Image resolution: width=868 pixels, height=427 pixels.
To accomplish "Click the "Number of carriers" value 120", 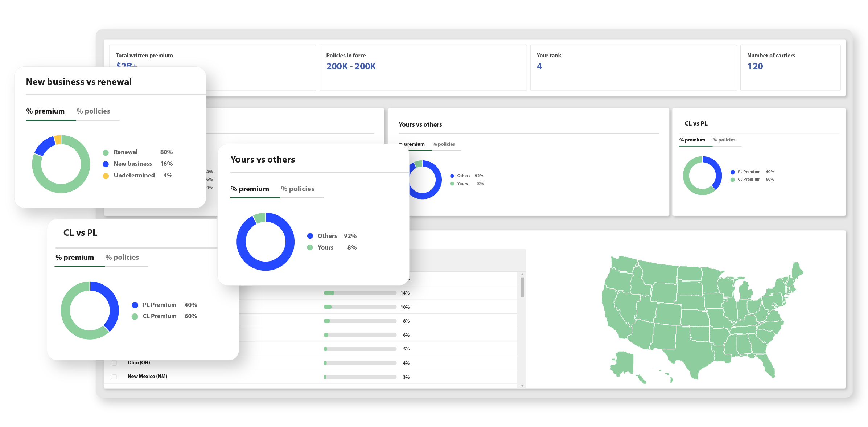I will pyautogui.click(x=755, y=66).
